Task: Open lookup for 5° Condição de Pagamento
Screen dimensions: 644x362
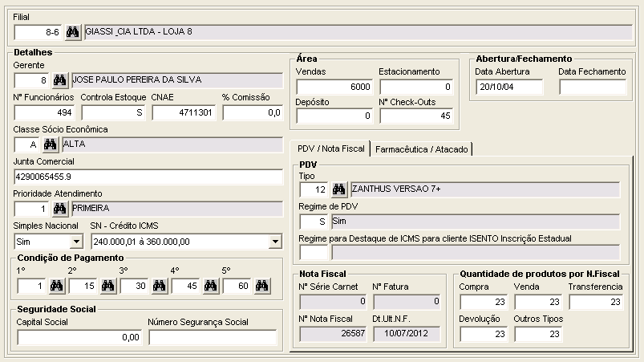Action: click(261, 285)
